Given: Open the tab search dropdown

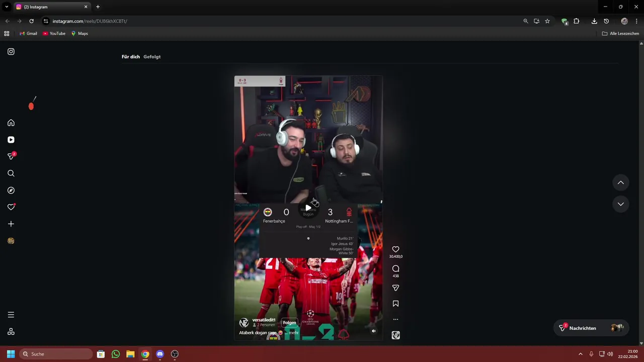Looking at the screenshot, I should [7, 7].
